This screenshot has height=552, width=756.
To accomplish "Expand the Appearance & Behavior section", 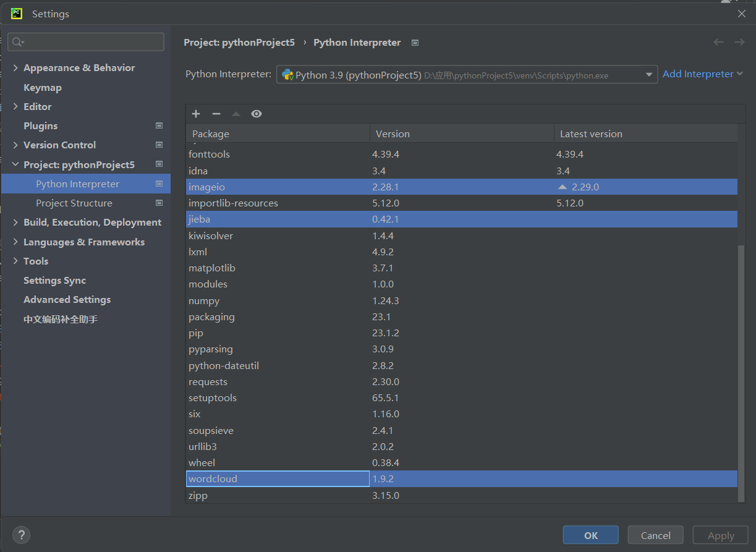I will (x=15, y=68).
